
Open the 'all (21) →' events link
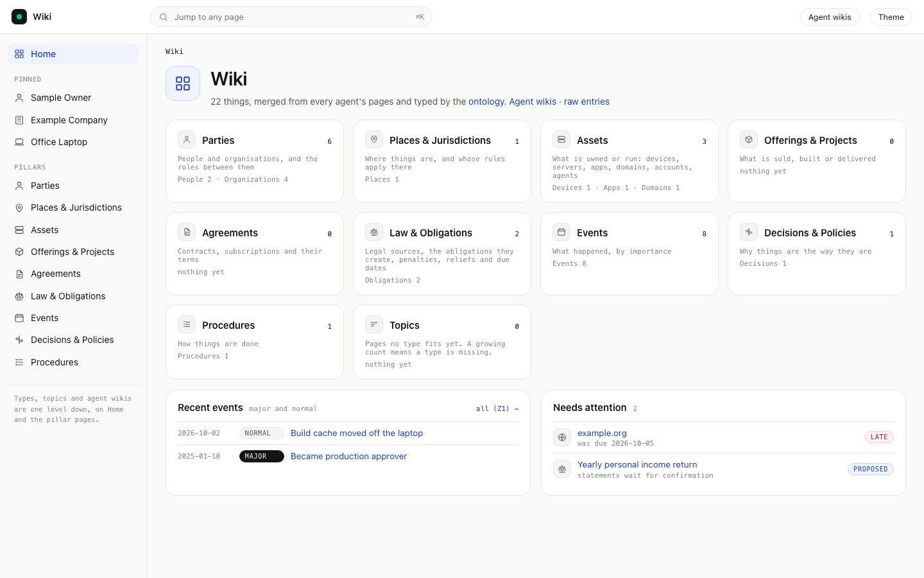497,408
